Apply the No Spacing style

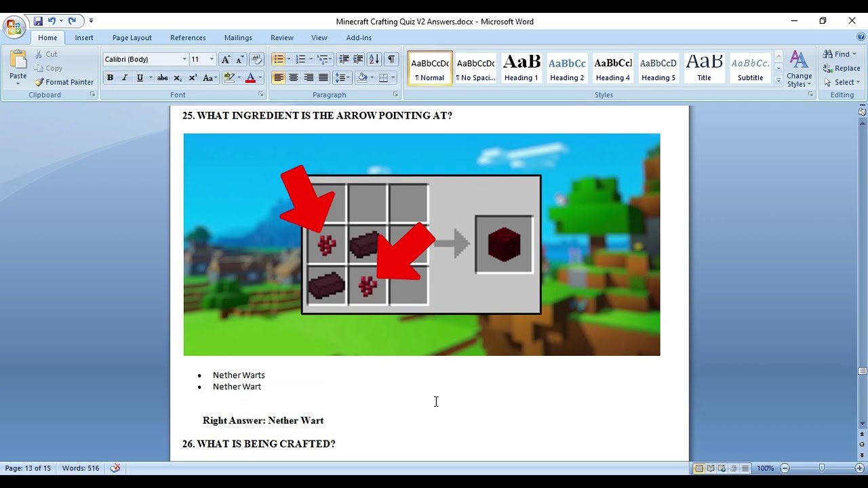pyautogui.click(x=475, y=68)
